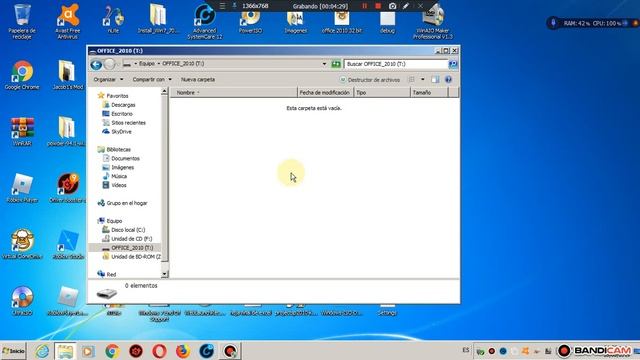Sort by the Tamaño column header
This screenshot has width=640, height=360.
pyautogui.click(x=429, y=93)
